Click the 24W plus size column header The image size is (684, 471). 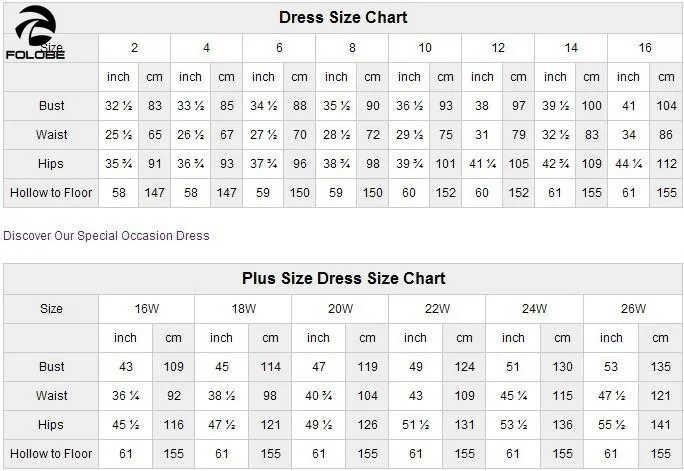coord(534,309)
